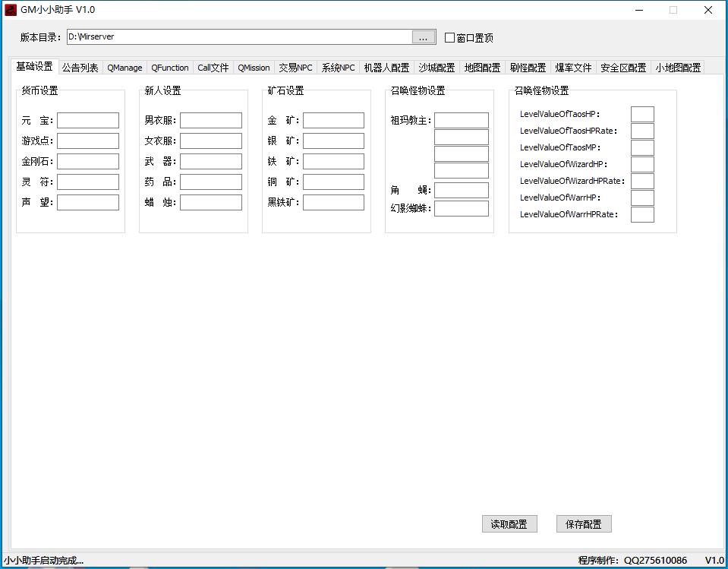Switch to the 小地图配置 tab
This screenshot has width=728, height=569.
[x=677, y=67]
